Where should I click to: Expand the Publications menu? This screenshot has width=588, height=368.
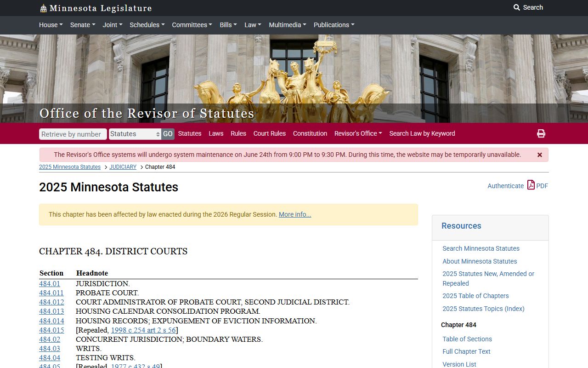334,25
